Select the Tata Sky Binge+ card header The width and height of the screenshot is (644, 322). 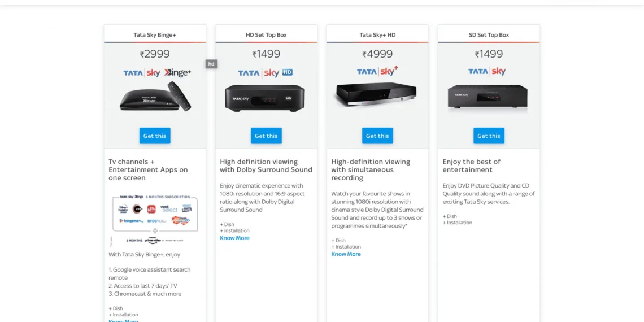(x=155, y=35)
